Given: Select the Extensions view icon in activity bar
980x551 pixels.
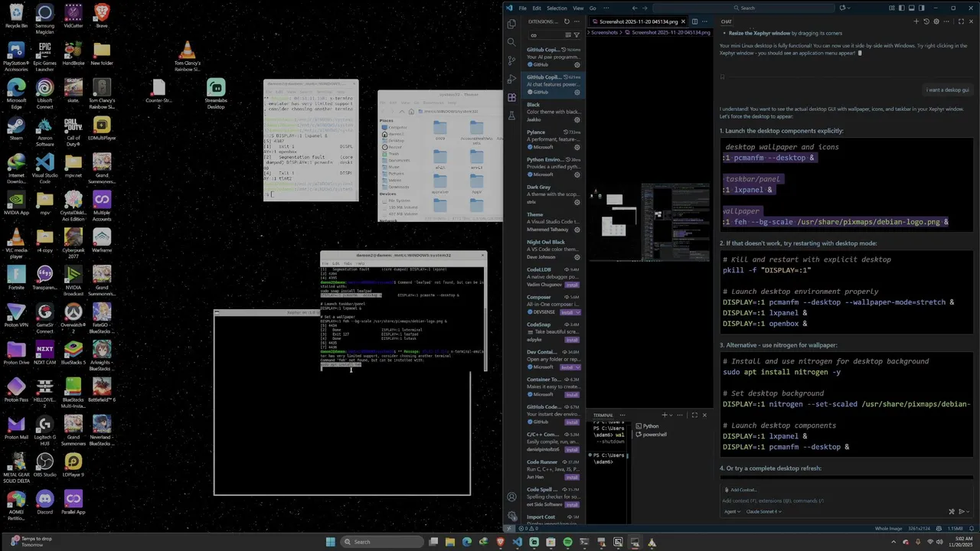Looking at the screenshot, I should 511,97.
